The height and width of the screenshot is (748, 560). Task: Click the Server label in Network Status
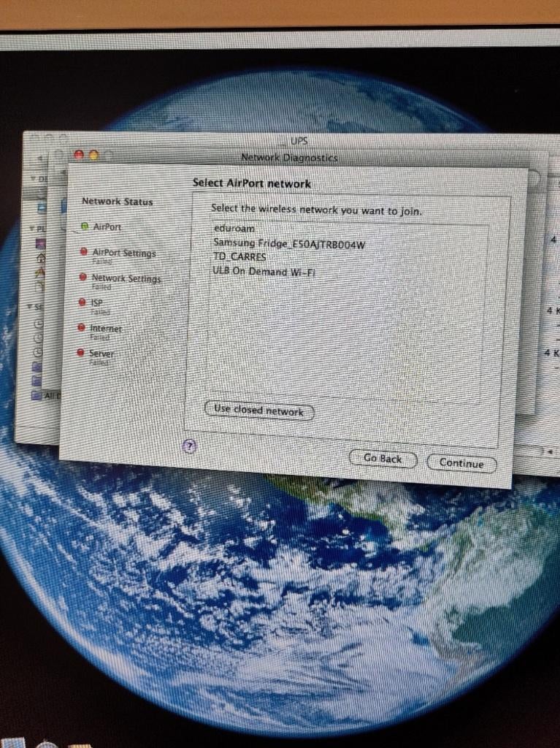(x=101, y=354)
